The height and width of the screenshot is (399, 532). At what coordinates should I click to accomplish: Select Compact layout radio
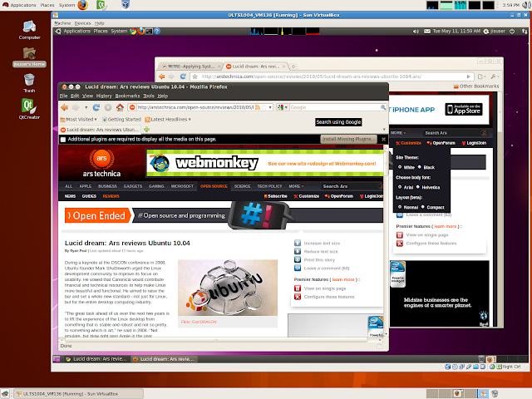tap(423, 207)
